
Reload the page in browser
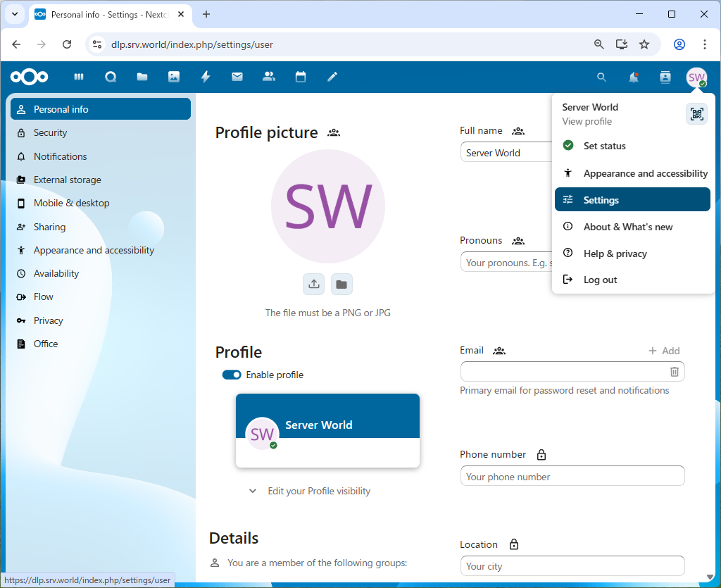(67, 44)
